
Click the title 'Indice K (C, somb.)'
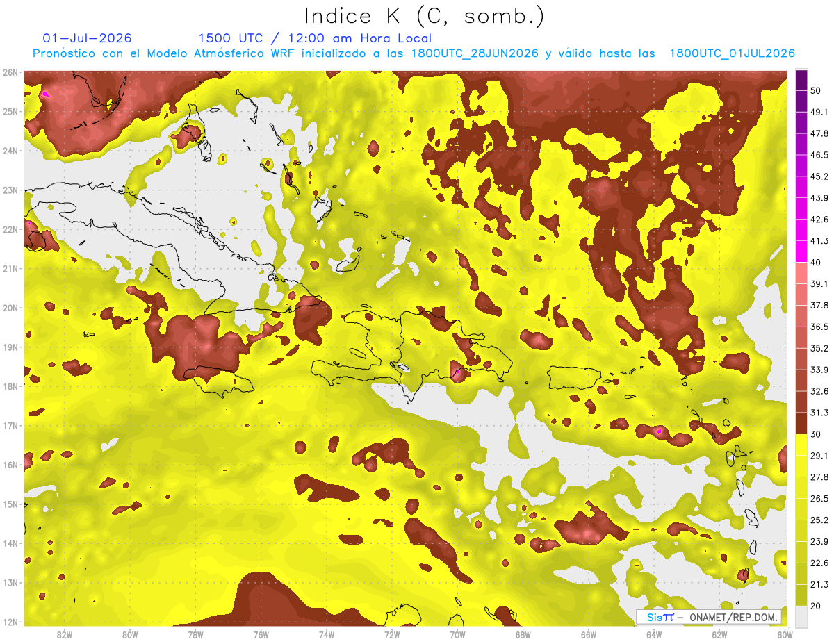tap(425, 16)
